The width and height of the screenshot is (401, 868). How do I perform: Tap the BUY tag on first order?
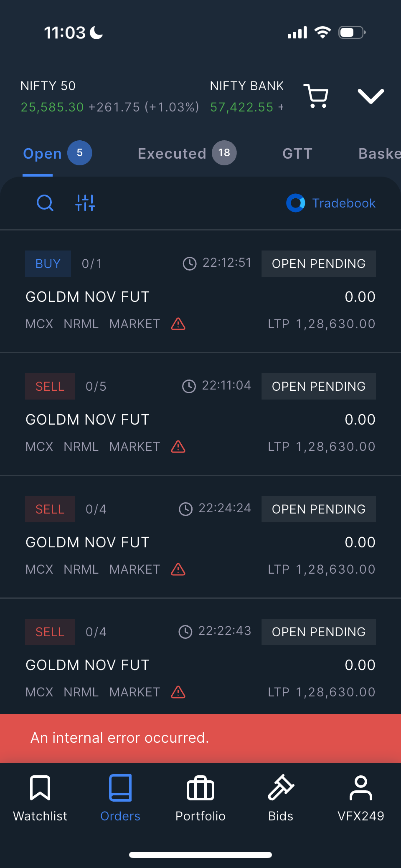coord(48,264)
